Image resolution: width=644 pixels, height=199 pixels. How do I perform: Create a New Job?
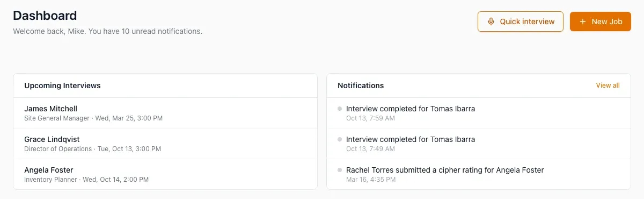[x=601, y=22]
